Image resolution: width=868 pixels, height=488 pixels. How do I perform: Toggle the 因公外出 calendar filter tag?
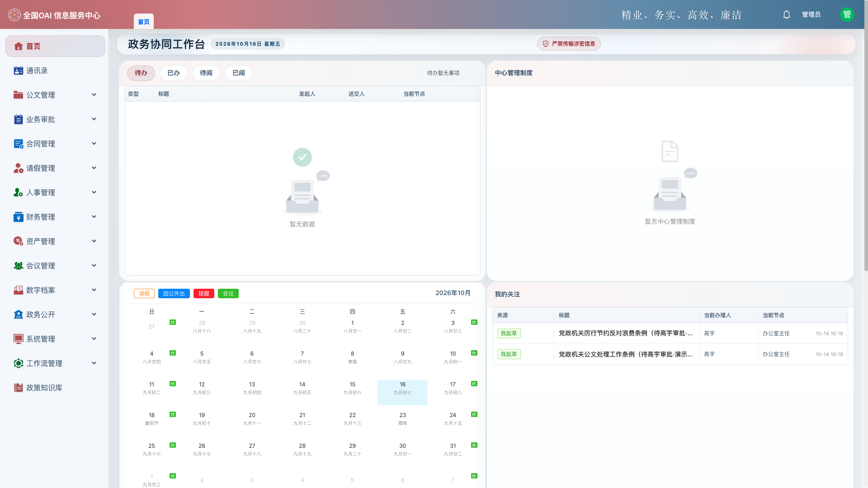tap(174, 294)
